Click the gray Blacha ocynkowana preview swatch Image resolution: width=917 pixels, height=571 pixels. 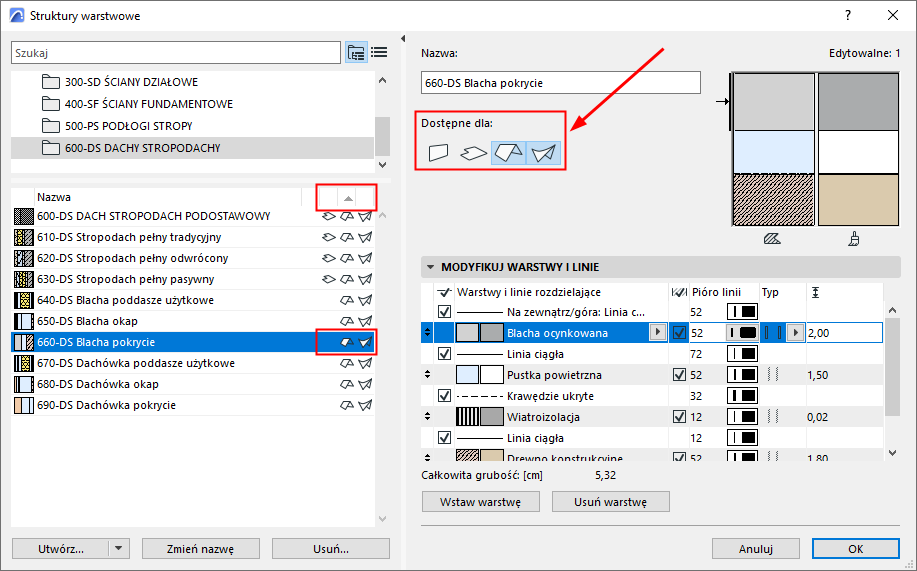coord(774,102)
